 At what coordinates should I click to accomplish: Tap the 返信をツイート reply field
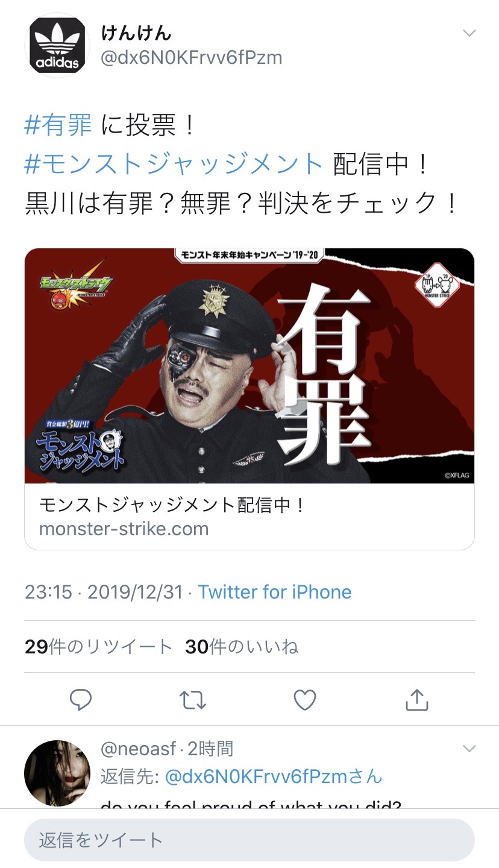(x=249, y=840)
